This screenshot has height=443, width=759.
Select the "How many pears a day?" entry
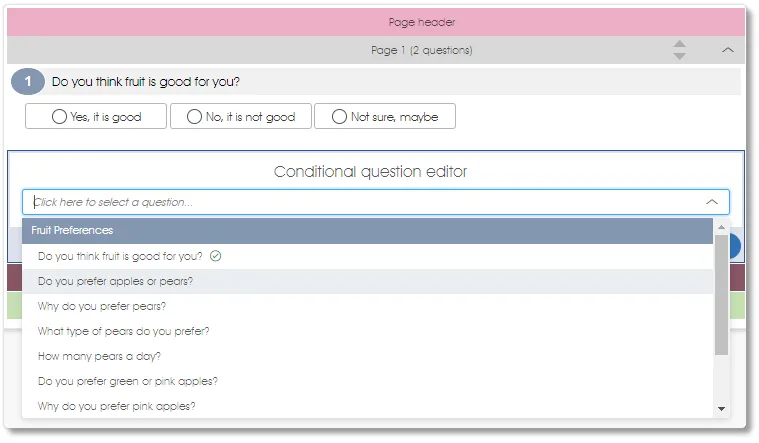[100, 356]
